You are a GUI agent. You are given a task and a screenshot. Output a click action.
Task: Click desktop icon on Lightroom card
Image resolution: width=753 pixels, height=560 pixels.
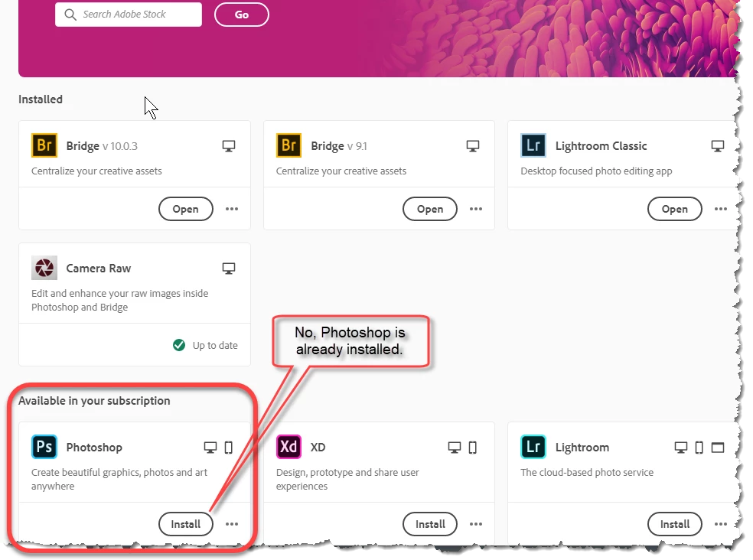tap(681, 448)
